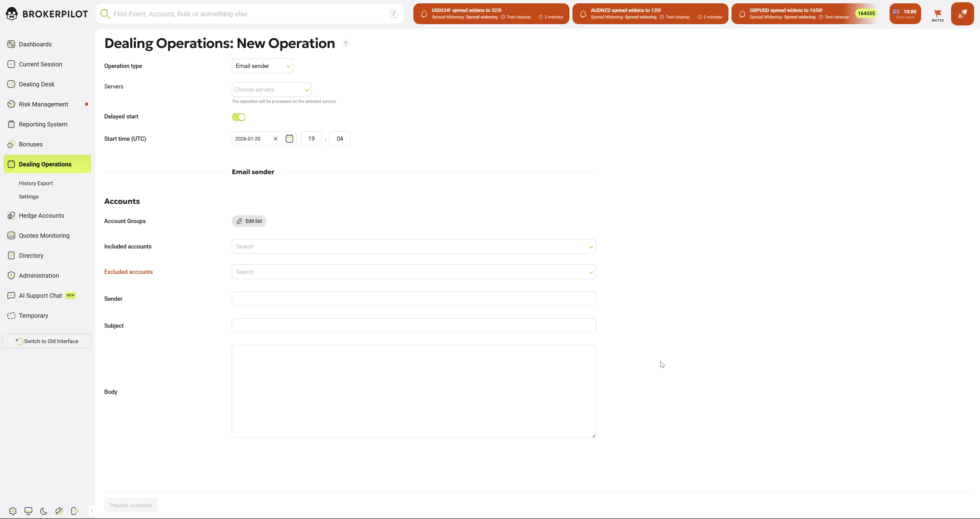Click the Edit list button
This screenshot has height=519, width=980.
(249, 221)
